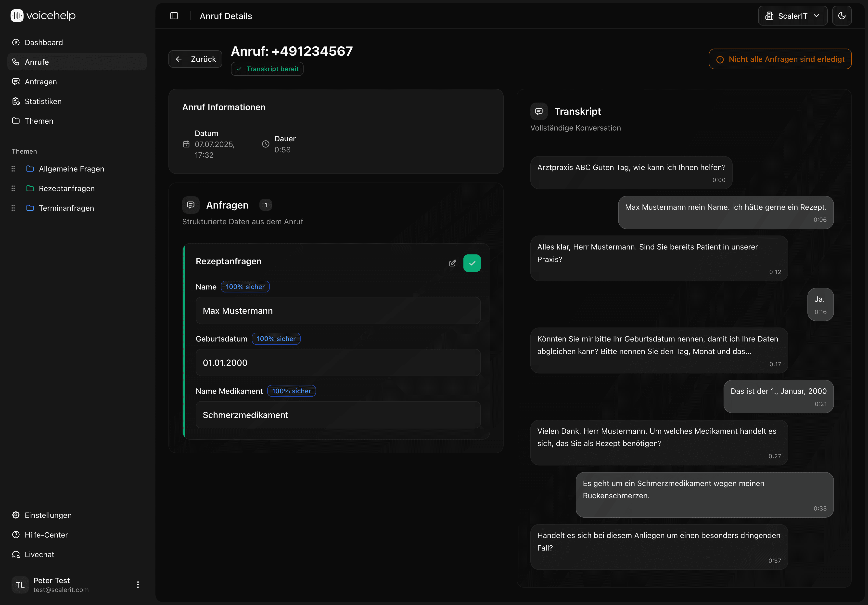This screenshot has width=868, height=605.
Task: Click the Dashboard gauge icon
Action: [16, 42]
